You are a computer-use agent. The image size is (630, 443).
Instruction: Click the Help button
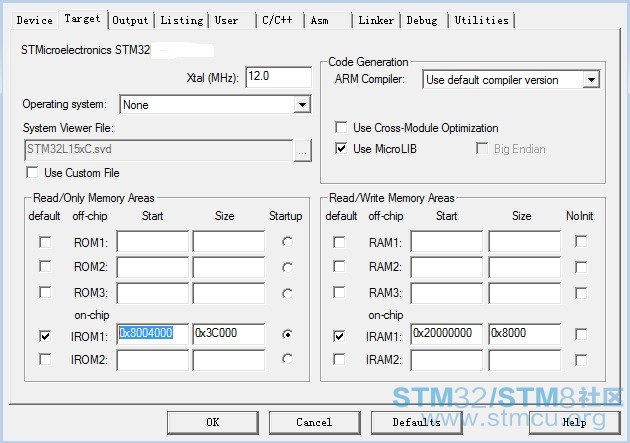575,422
